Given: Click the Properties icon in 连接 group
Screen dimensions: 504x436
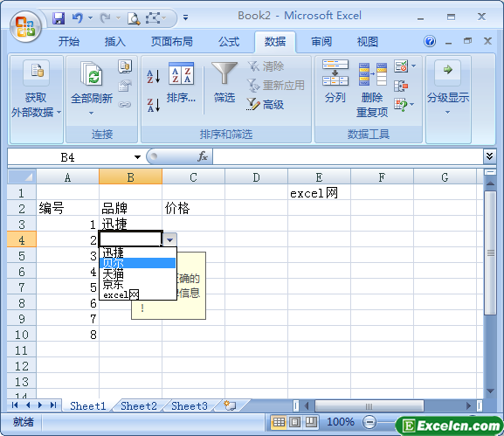Looking at the screenshot, I should point(125,86).
